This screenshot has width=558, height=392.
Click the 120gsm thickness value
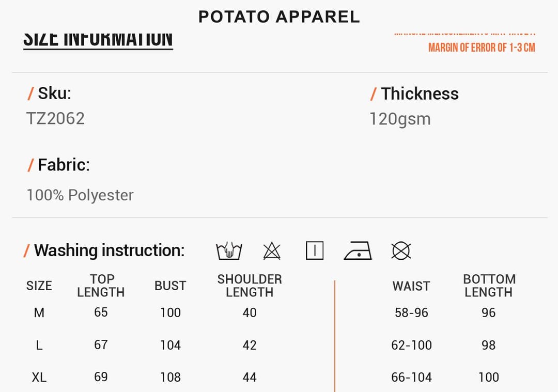point(400,119)
